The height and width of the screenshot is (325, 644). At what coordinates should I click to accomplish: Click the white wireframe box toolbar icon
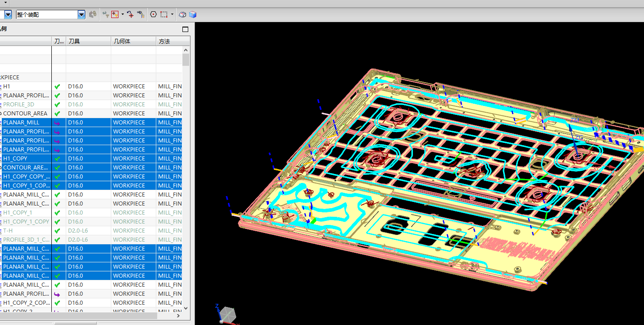tap(182, 14)
